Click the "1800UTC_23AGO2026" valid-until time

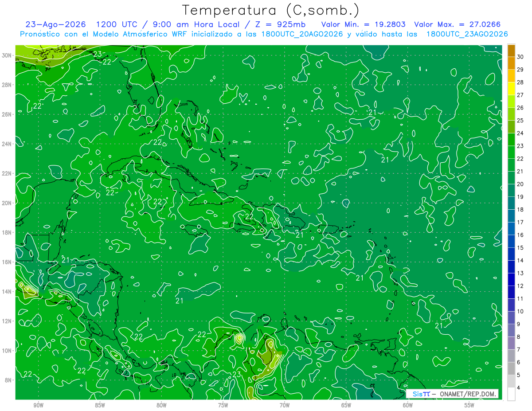point(467,34)
